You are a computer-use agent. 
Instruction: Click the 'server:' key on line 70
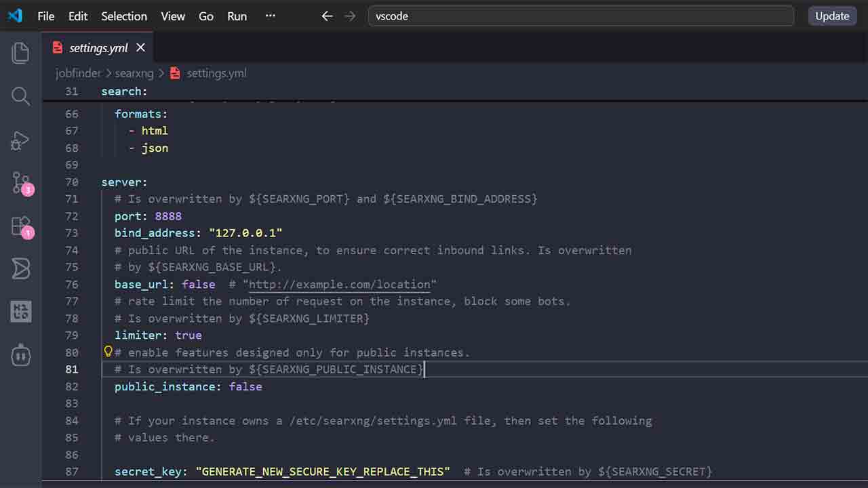124,182
